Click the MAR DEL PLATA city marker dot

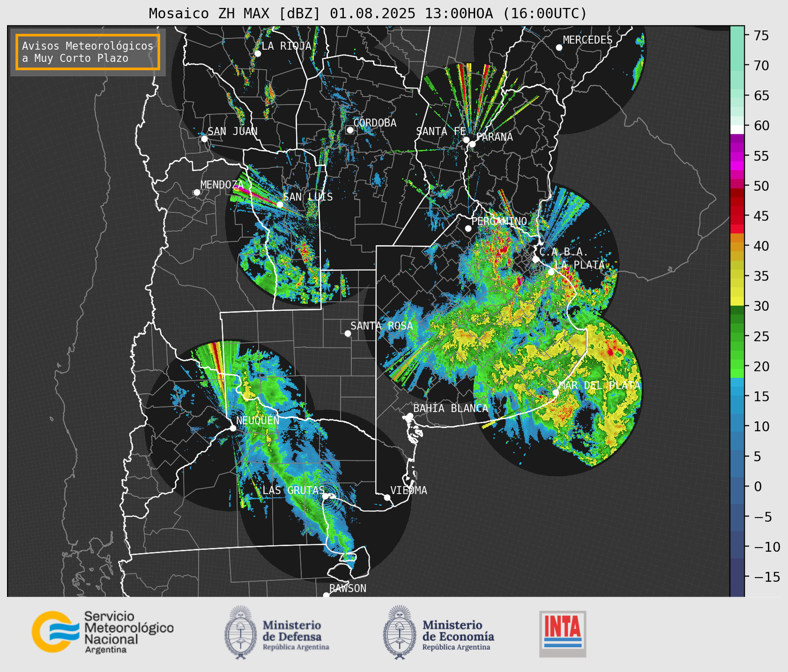pos(556,393)
